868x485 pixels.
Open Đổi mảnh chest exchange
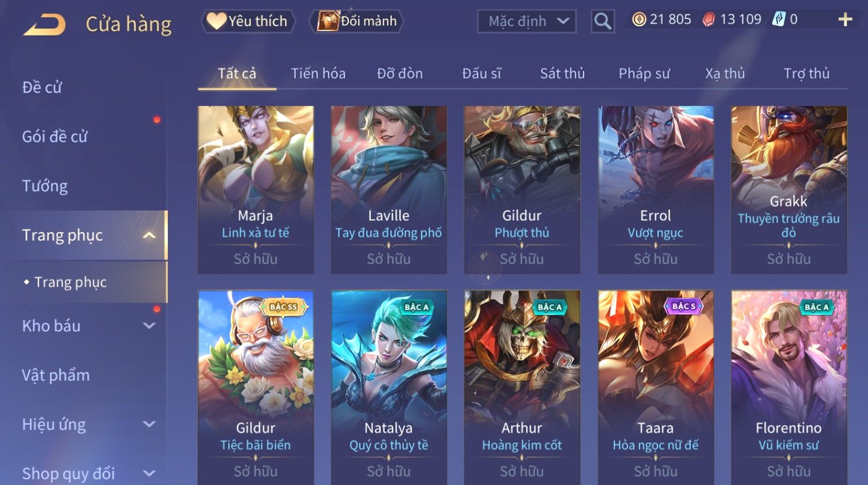[357, 21]
